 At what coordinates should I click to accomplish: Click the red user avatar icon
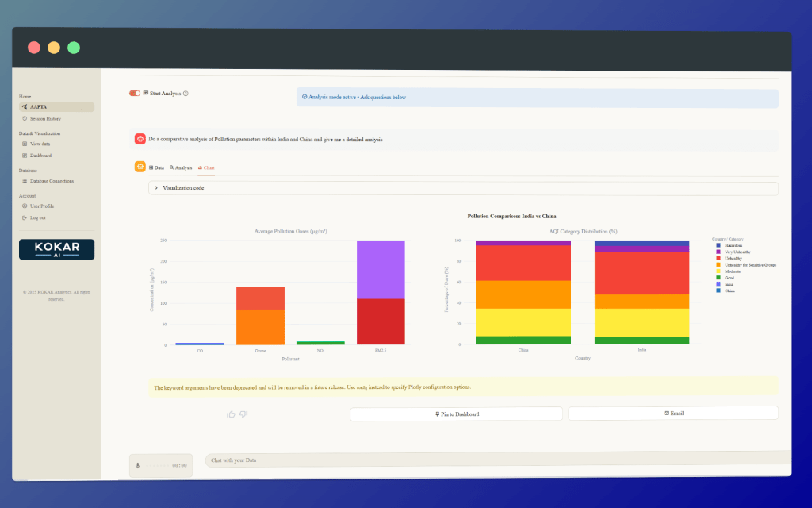click(140, 139)
